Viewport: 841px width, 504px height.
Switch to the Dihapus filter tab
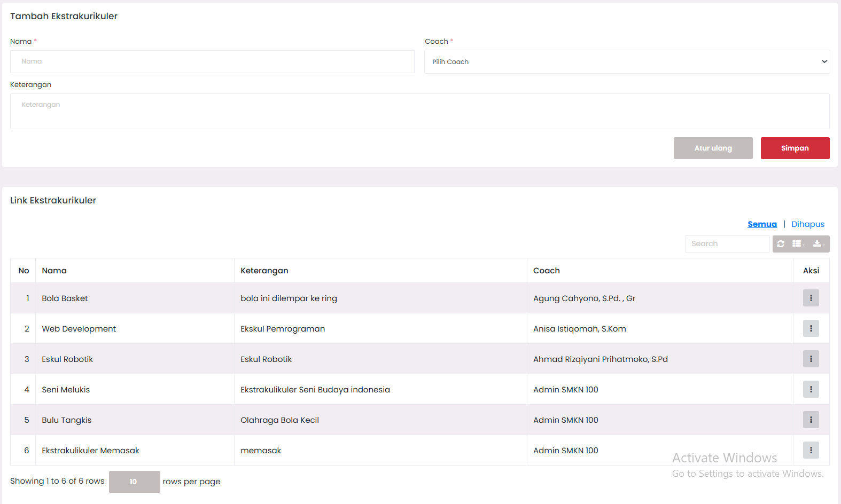[x=807, y=224]
